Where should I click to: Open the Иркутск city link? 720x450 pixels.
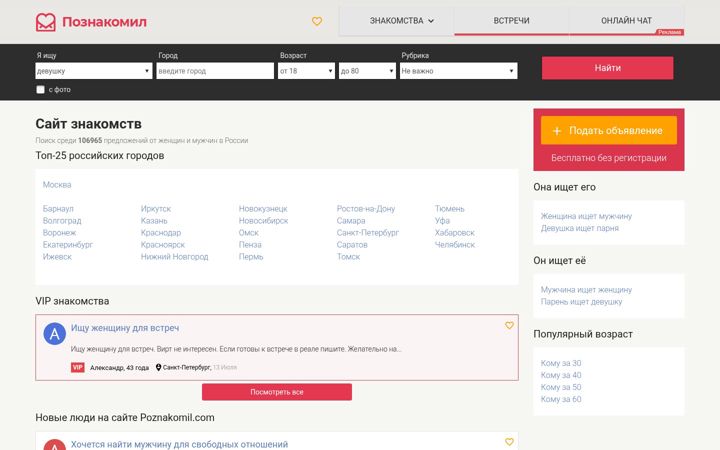click(156, 208)
